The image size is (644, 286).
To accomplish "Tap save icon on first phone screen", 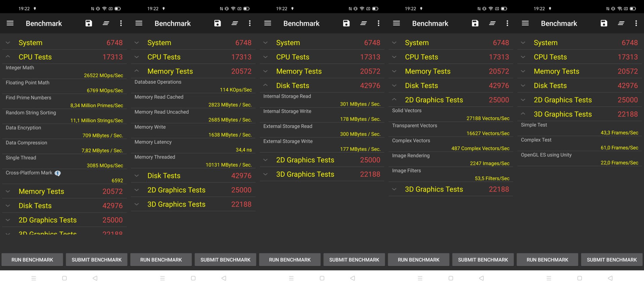I will pyautogui.click(x=89, y=23).
